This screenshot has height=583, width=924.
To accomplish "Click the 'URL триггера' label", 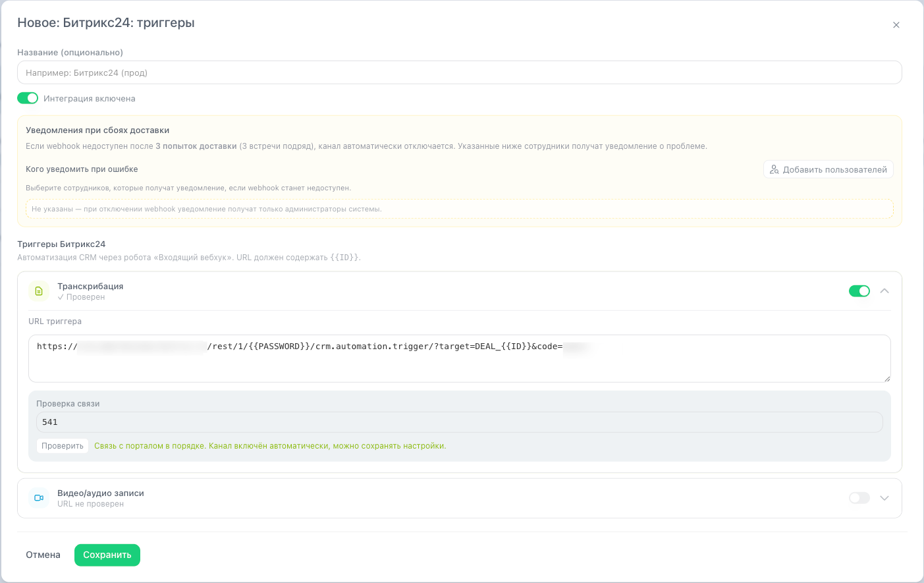I will click(x=55, y=321).
